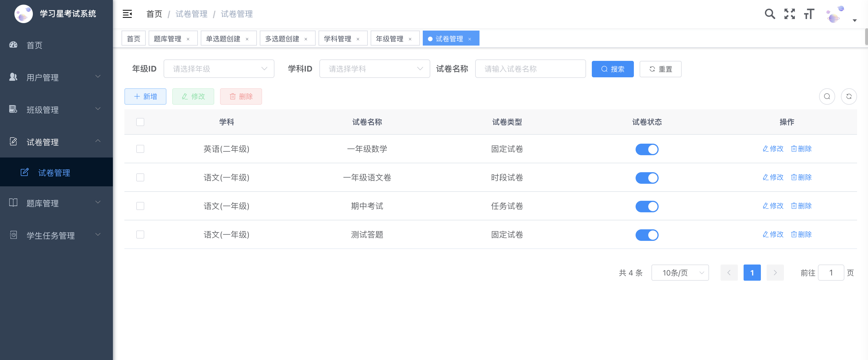
Task: Toggle the status switch for 测试答题
Action: 647,235
